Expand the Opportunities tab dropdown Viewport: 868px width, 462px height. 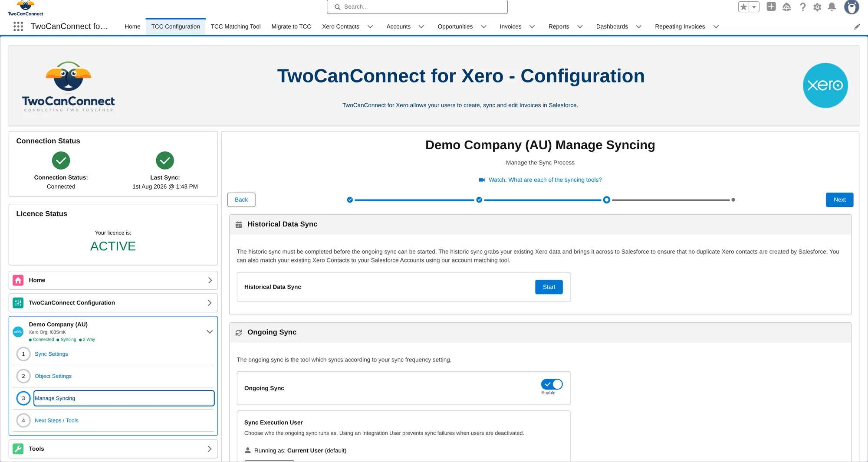(x=483, y=27)
